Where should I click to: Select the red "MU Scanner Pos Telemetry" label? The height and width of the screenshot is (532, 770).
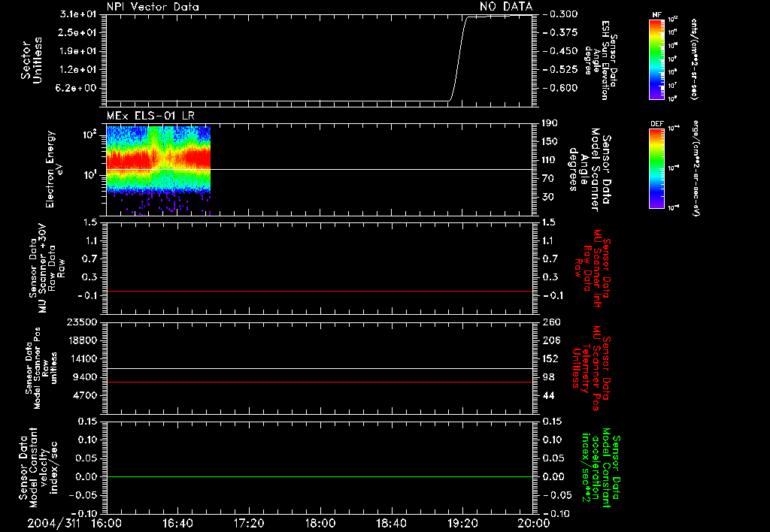point(590,368)
